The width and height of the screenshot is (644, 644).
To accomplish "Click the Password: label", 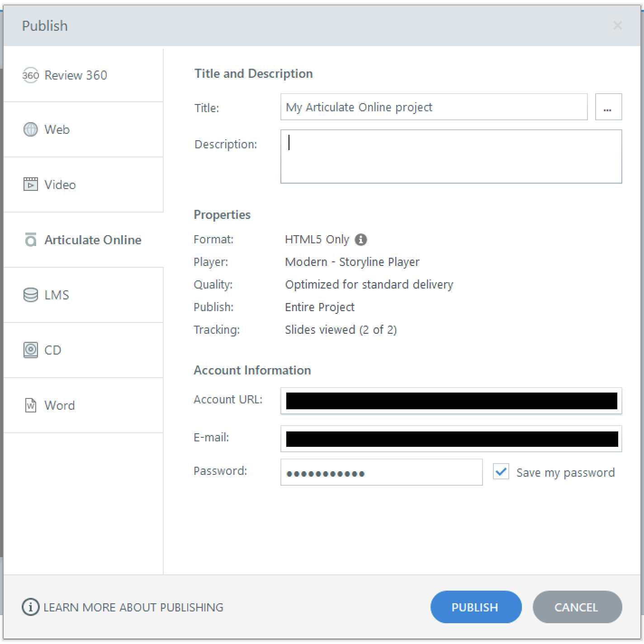I will (x=220, y=471).
